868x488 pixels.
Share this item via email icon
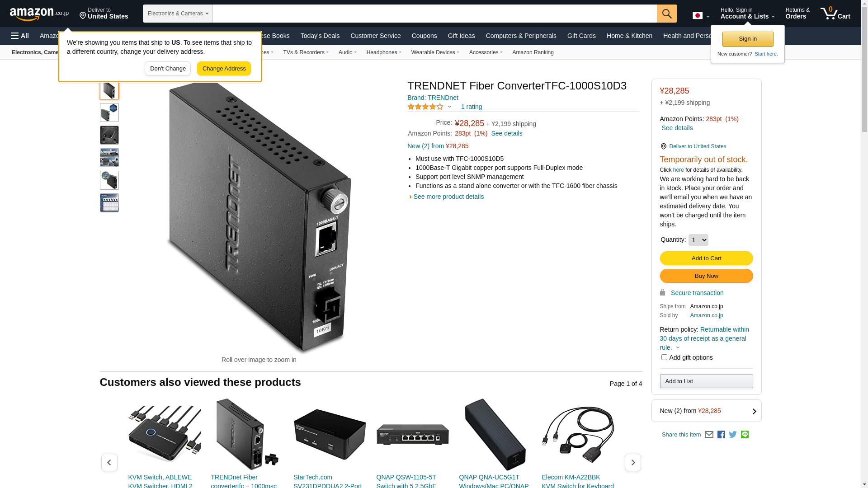click(709, 435)
